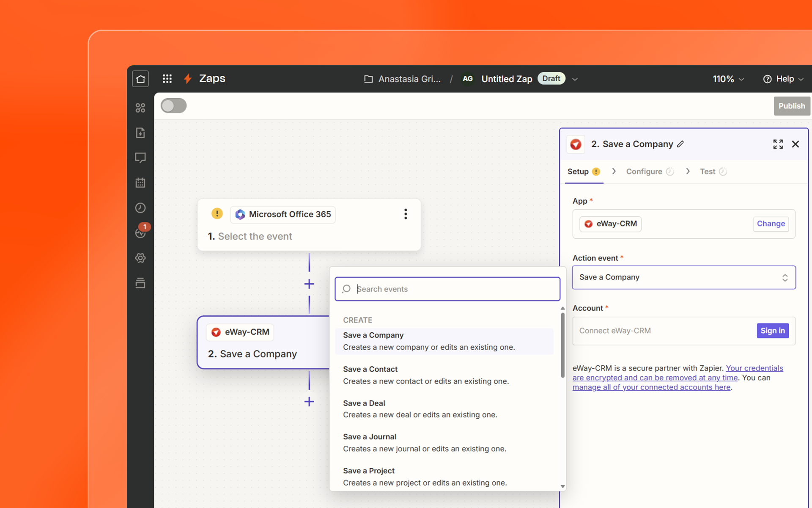Open the Zap details file icon
The height and width of the screenshot is (508, 812).
(x=140, y=133)
